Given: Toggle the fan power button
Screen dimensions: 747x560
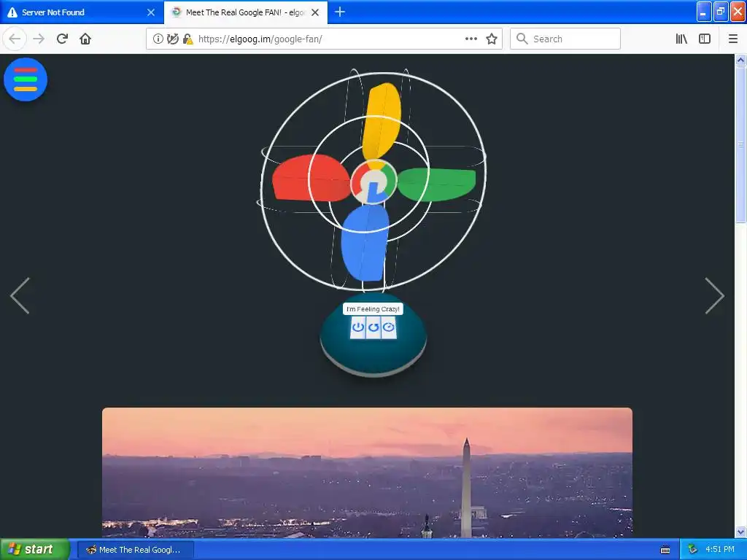Looking at the screenshot, I should 357,327.
